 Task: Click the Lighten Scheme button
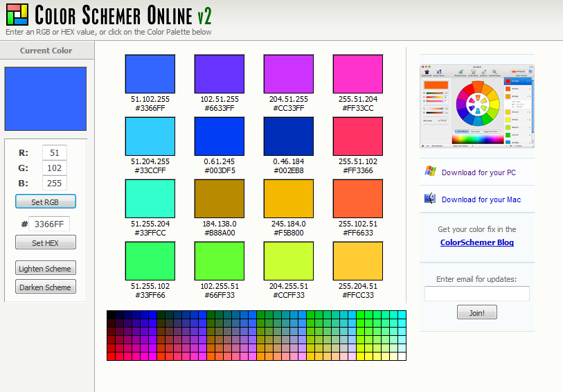(46, 268)
